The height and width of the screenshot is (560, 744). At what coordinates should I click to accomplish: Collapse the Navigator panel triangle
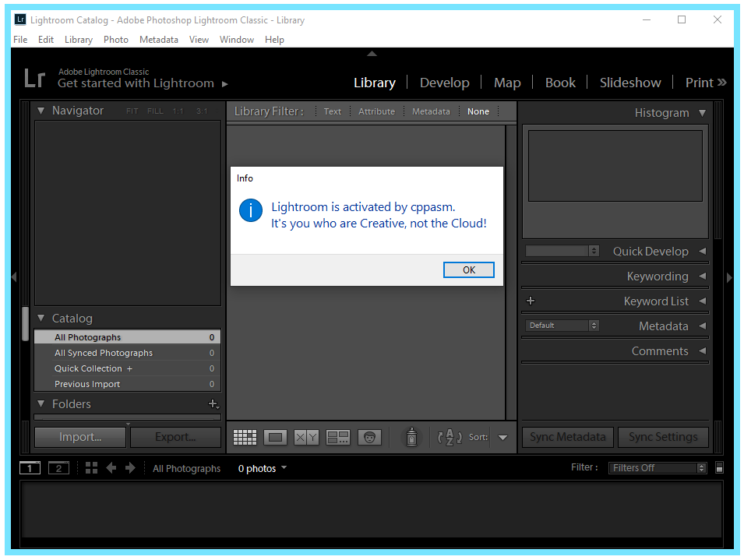(41, 111)
